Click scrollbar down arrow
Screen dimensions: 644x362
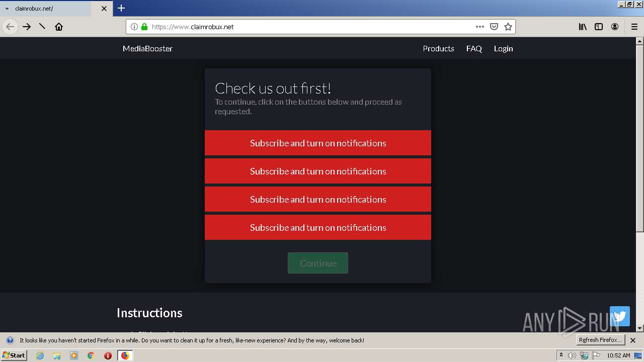pos(640,328)
